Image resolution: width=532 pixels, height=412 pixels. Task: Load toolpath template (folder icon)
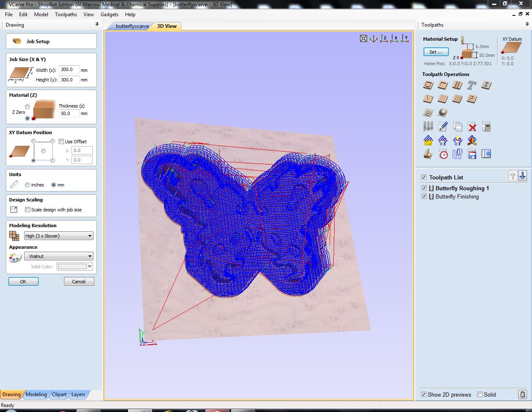428,140
